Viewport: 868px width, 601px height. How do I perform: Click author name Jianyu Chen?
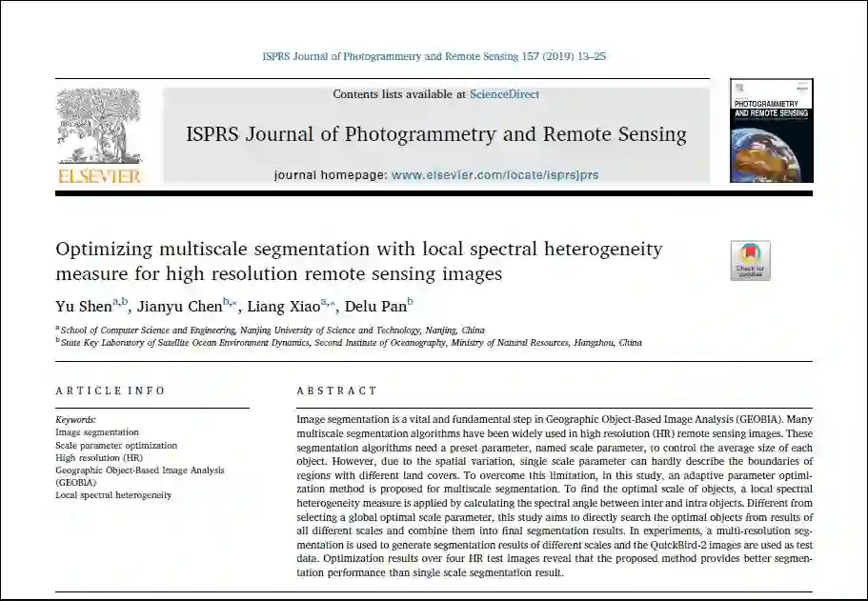179,306
